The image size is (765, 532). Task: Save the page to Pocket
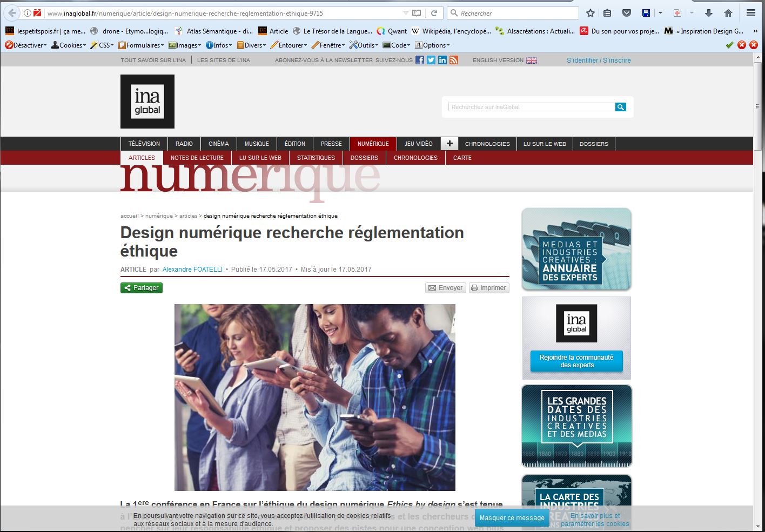[x=627, y=13]
